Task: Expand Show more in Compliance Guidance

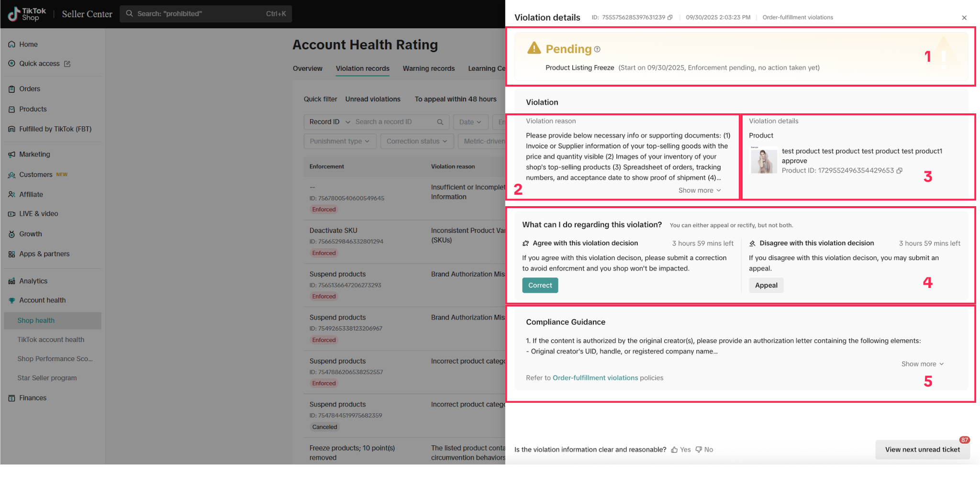Action: [x=923, y=364]
